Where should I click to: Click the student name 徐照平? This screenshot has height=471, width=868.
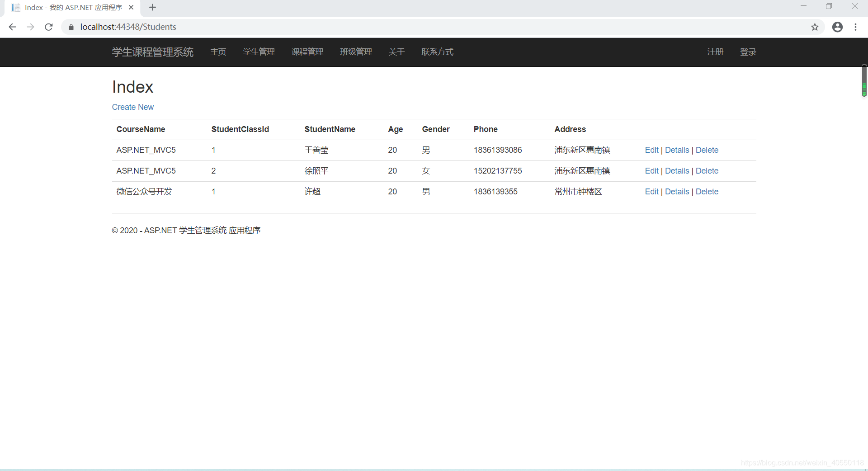[316, 171]
